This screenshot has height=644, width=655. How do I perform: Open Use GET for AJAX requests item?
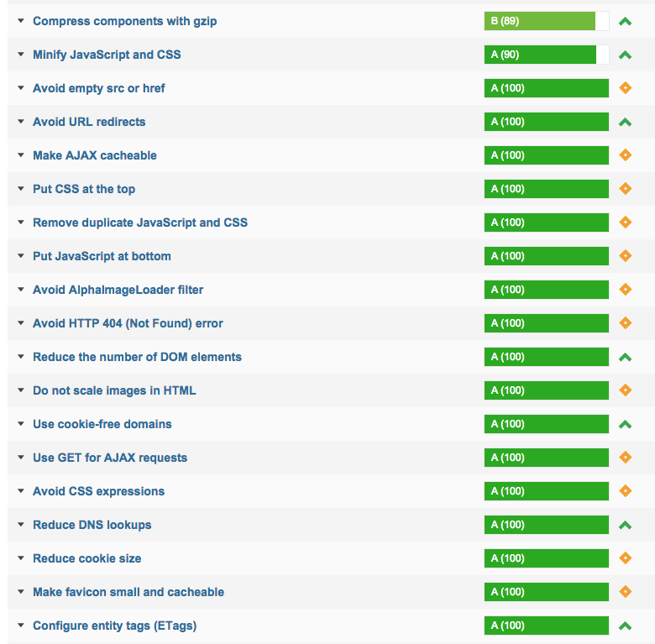[110, 458]
